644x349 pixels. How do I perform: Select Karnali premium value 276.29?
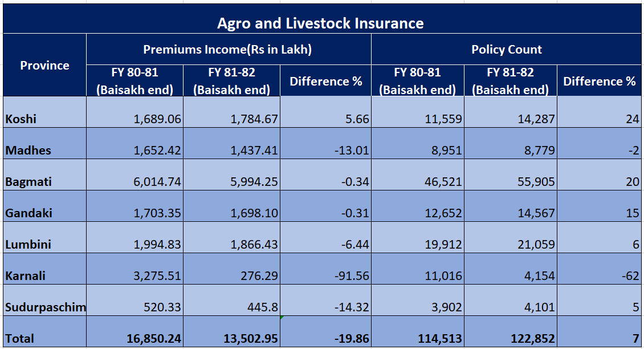231,276
